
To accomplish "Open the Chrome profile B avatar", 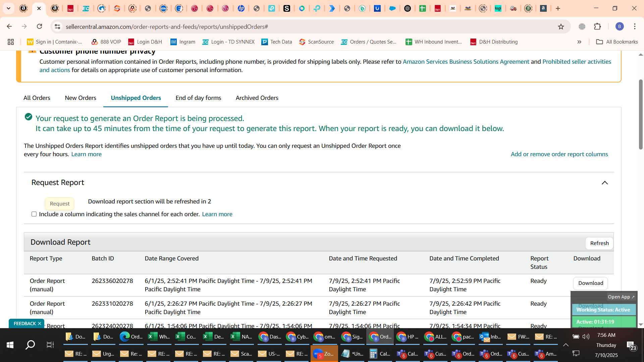I will 620,26.
